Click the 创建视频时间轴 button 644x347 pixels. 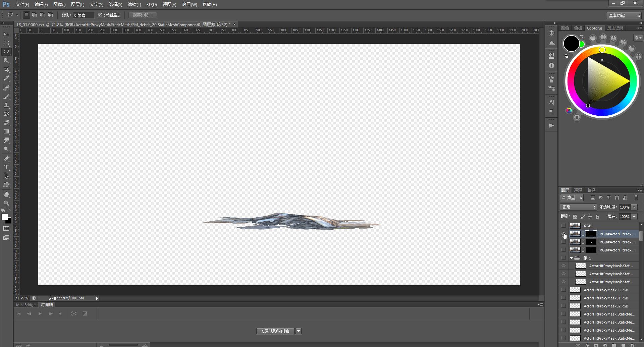coord(275,331)
